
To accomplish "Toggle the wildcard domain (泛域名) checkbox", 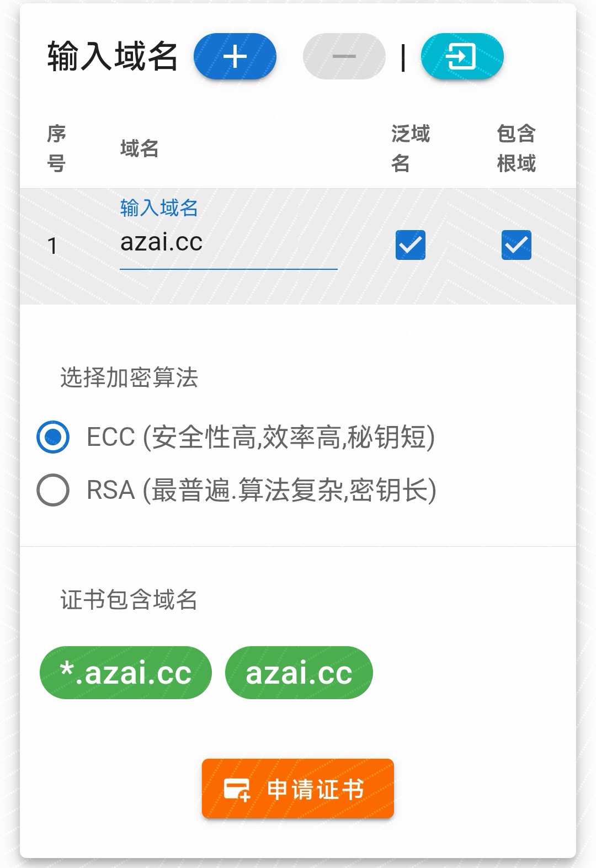I will (411, 245).
